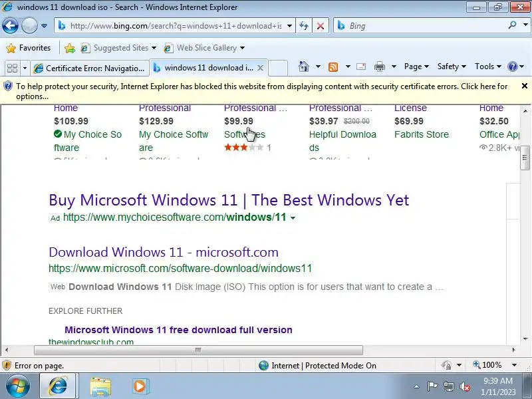Image resolution: width=532 pixels, height=399 pixels.
Task: Show hidden tray icons arrow
Action: tap(417, 386)
